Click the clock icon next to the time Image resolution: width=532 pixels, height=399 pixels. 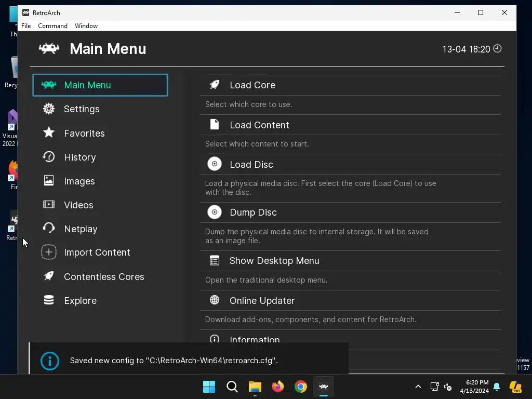497,48
